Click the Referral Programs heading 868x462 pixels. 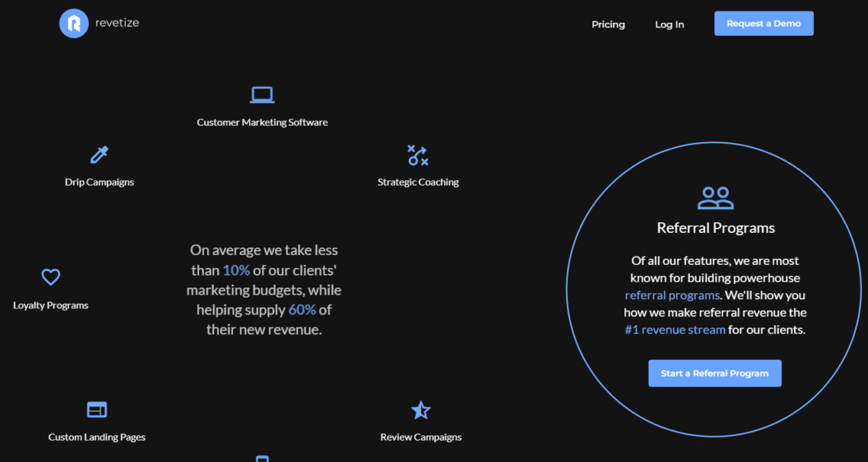[x=715, y=228]
